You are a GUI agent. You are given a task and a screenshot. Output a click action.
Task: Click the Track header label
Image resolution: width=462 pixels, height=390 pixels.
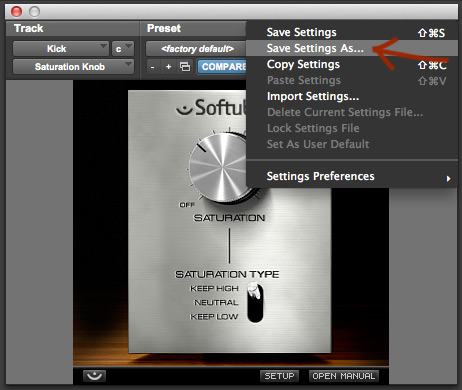click(29, 28)
